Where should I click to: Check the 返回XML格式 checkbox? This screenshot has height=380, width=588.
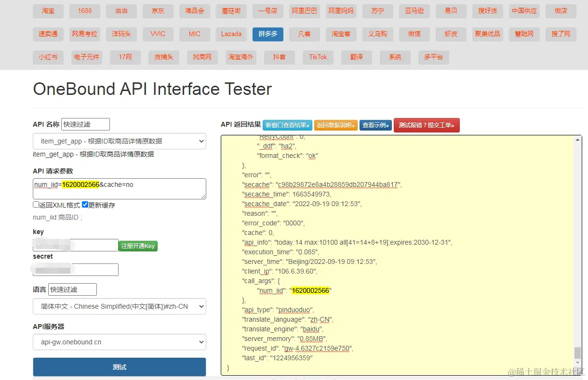[36, 205]
